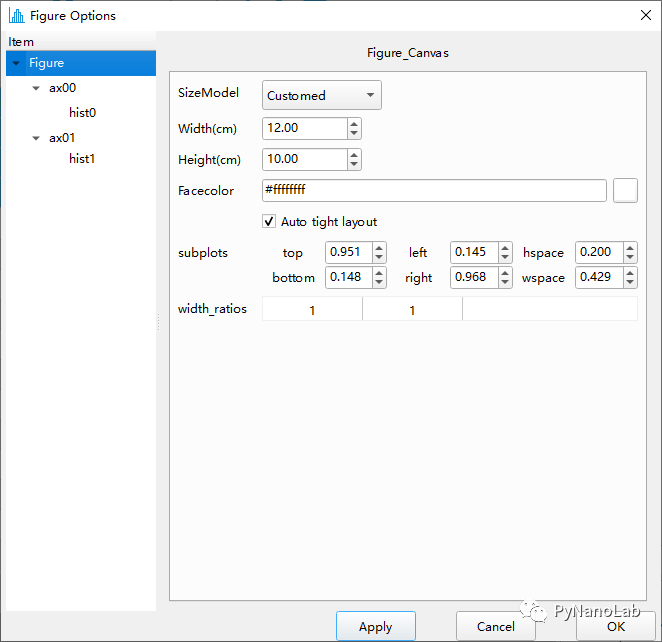Decrease subplots bottom value with down arrow
This screenshot has height=642, width=662.
(x=379, y=282)
